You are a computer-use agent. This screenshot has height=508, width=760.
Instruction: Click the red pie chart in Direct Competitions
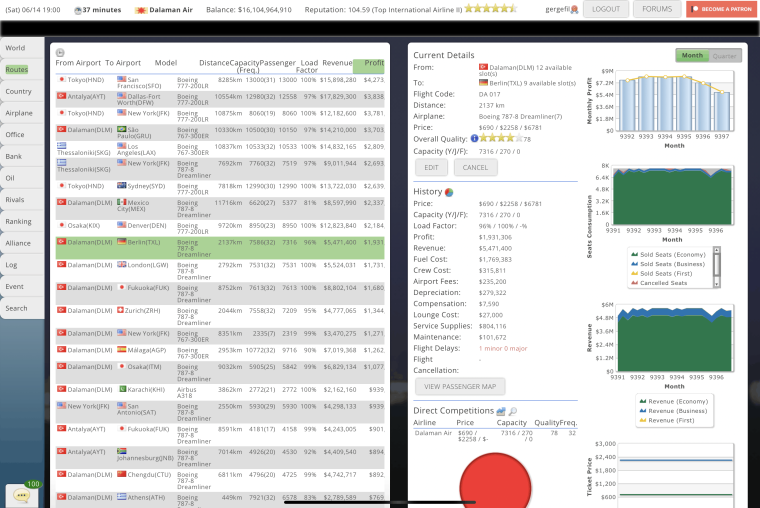coord(495,481)
